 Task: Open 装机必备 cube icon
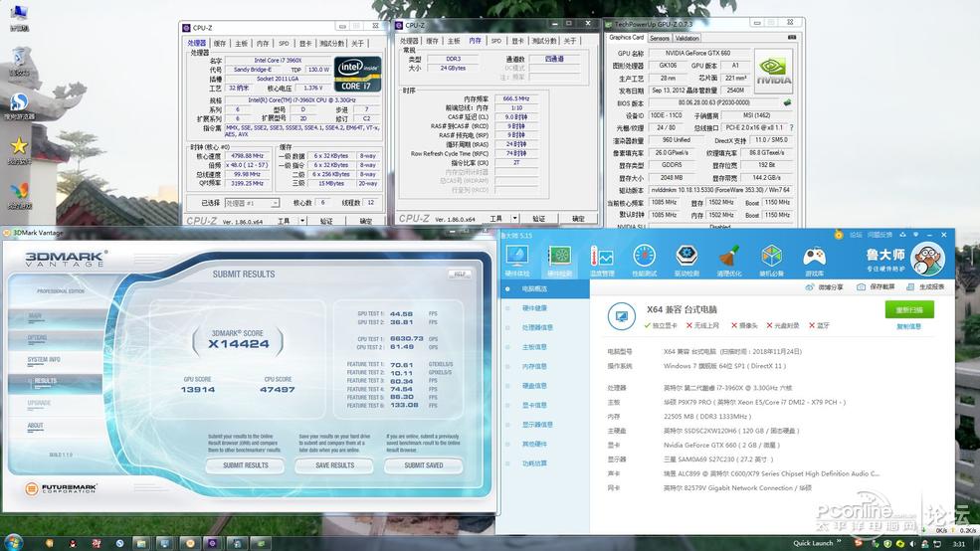[x=771, y=262]
